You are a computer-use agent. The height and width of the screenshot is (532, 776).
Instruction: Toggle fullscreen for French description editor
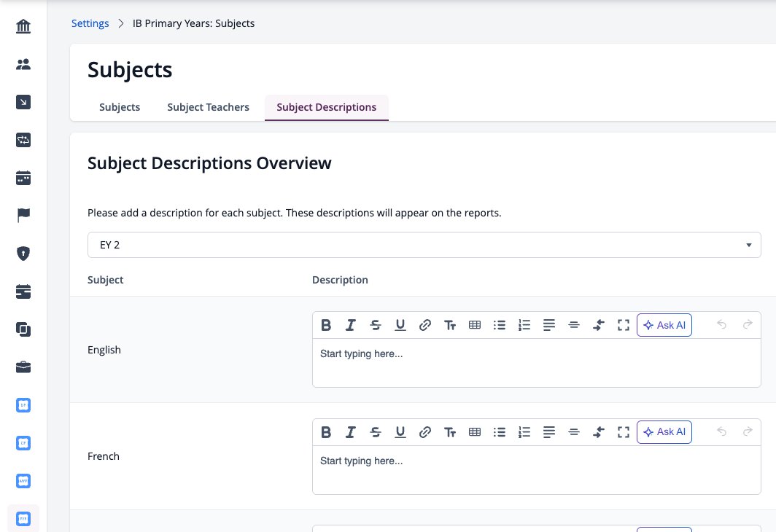pyautogui.click(x=623, y=432)
